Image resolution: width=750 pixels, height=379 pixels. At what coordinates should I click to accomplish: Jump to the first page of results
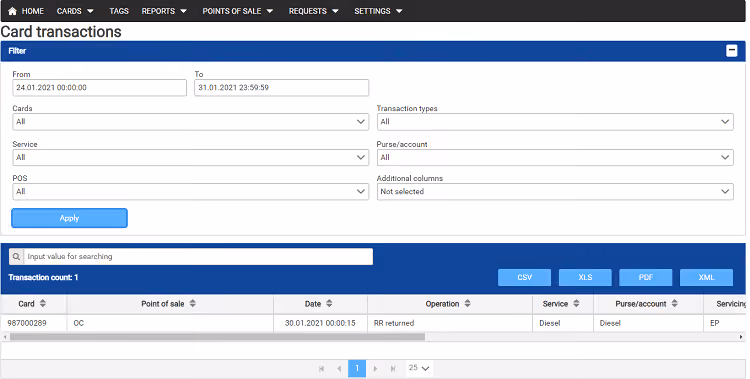coord(321,368)
